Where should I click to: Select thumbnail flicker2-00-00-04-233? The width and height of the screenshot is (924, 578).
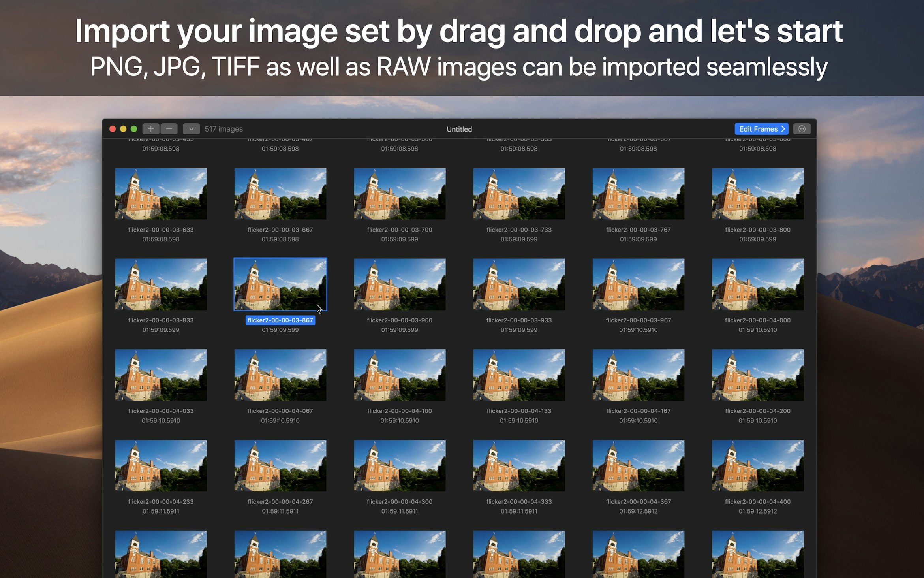[161, 465]
